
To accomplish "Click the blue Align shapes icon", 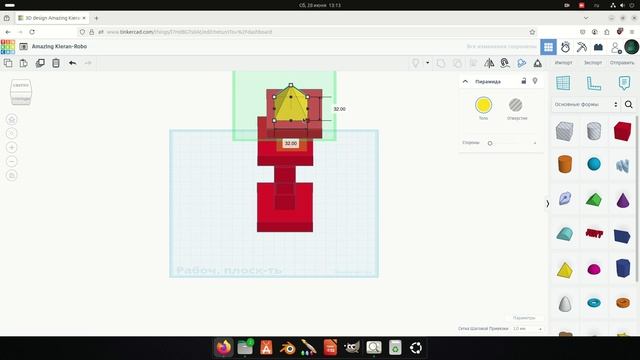I will point(521,63).
